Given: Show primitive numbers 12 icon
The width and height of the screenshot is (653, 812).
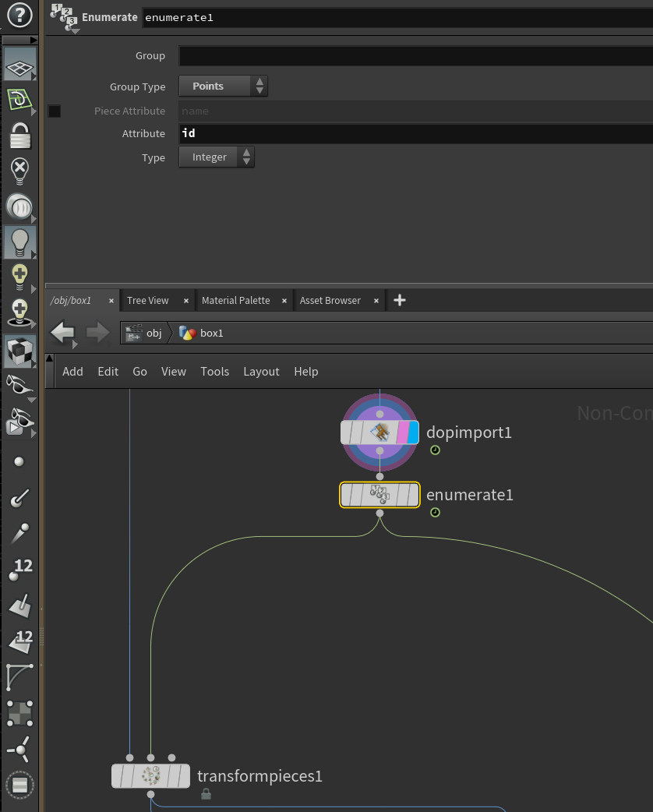Looking at the screenshot, I should tap(21, 641).
